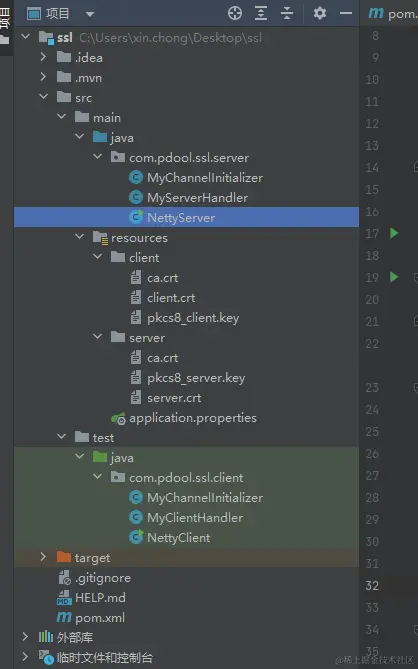Collapse the main folder
This screenshot has width=418, height=669.
tap(61, 116)
